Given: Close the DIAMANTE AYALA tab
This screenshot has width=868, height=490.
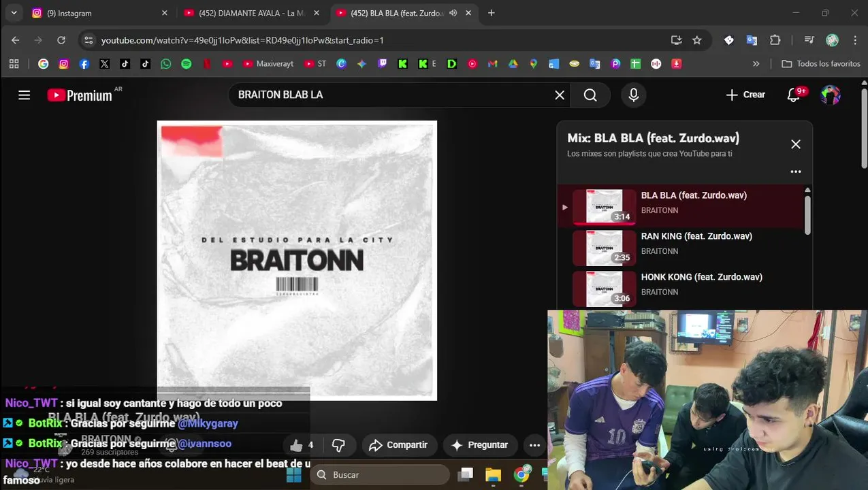Looking at the screenshot, I should [x=316, y=13].
